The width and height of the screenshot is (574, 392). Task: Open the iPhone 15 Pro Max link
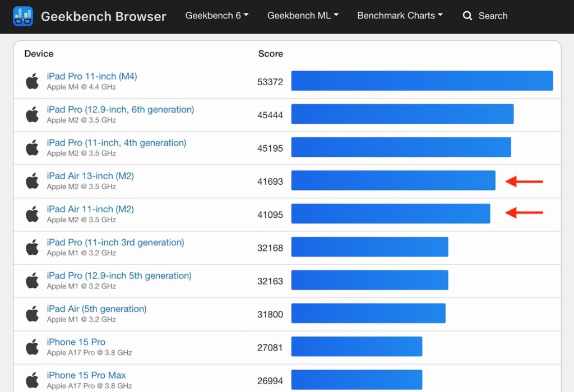86,375
